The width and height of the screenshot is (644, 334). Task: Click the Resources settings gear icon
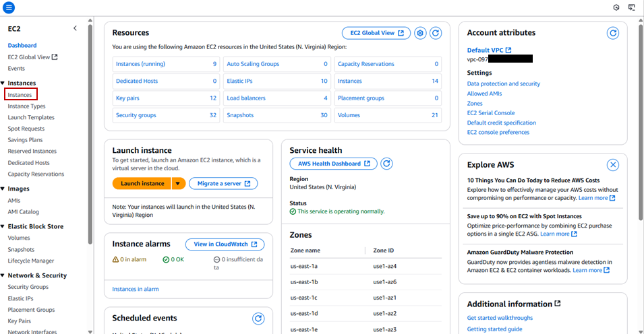420,33
